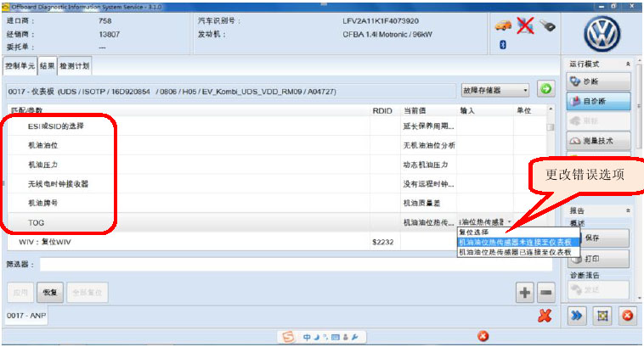Click the red round exit button
644x347 pixels.
pyautogui.click(x=628, y=316)
